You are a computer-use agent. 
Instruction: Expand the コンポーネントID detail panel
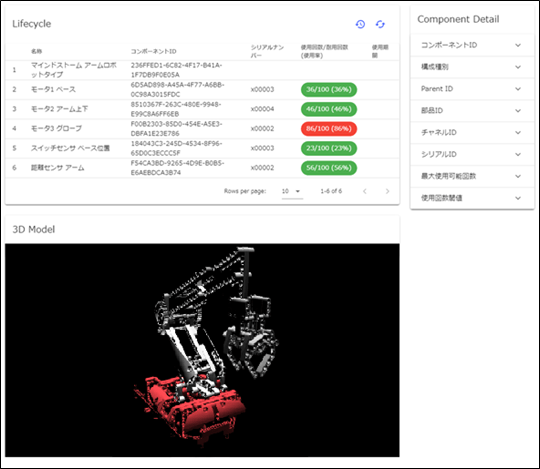click(x=472, y=45)
